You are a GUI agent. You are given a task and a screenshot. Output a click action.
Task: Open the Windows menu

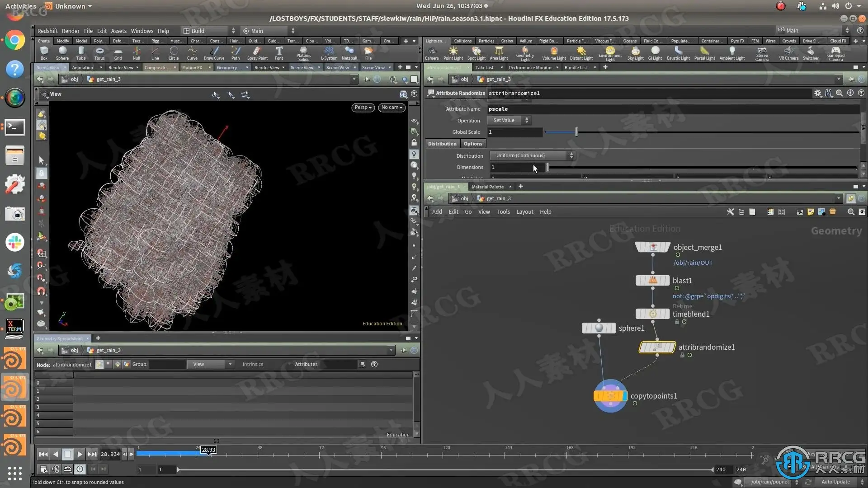tap(142, 31)
